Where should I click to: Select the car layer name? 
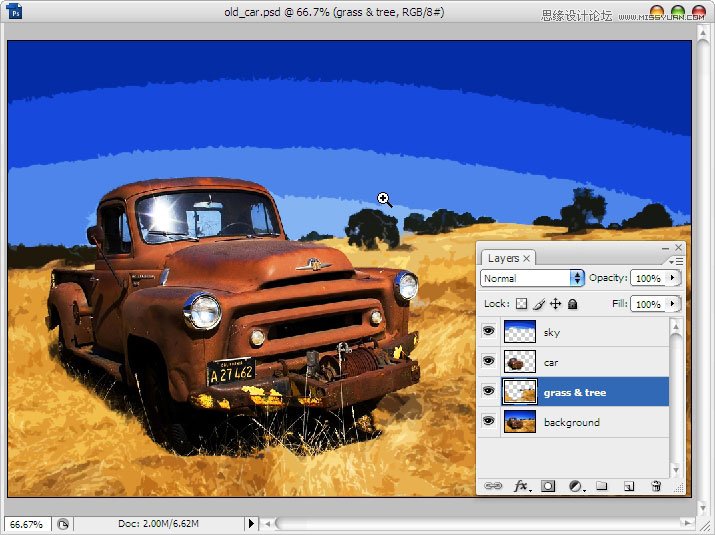551,363
